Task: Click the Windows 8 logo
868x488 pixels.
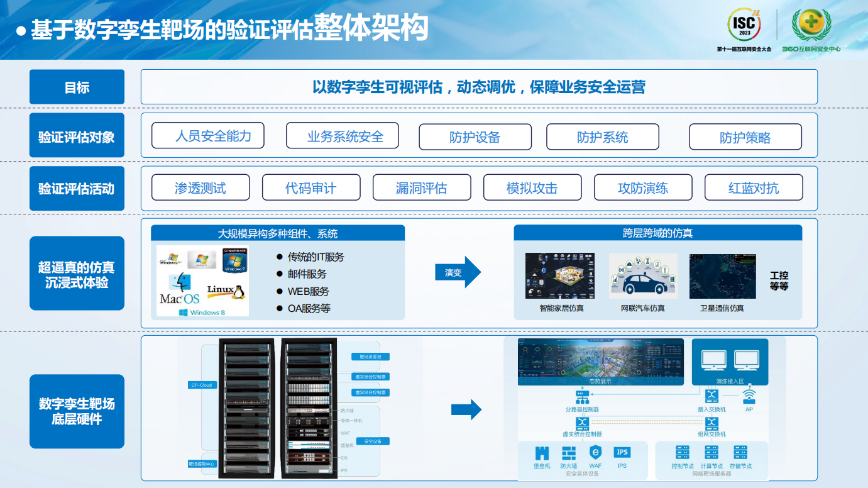Action: (x=201, y=312)
